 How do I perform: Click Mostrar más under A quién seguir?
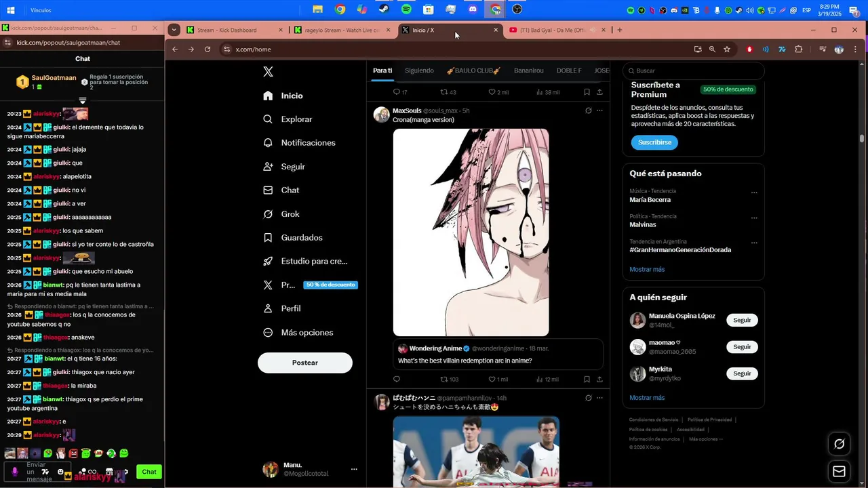pyautogui.click(x=647, y=398)
